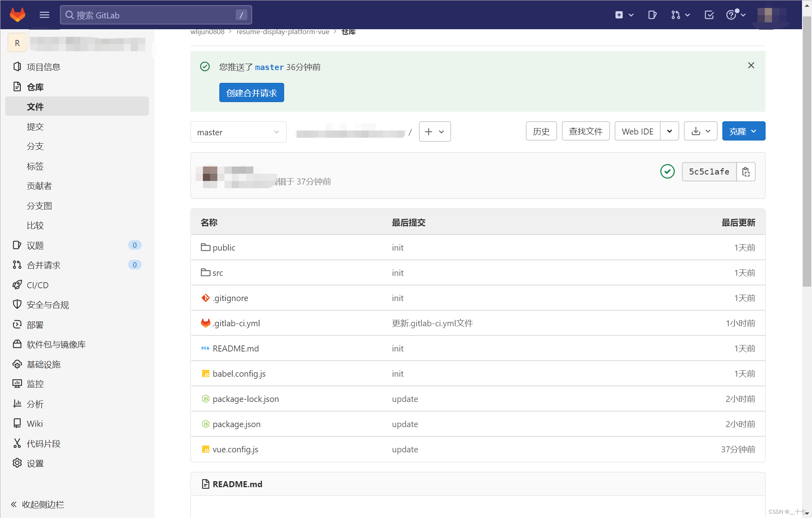
Task: Click the GitLab fox logo
Action: pos(17,15)
